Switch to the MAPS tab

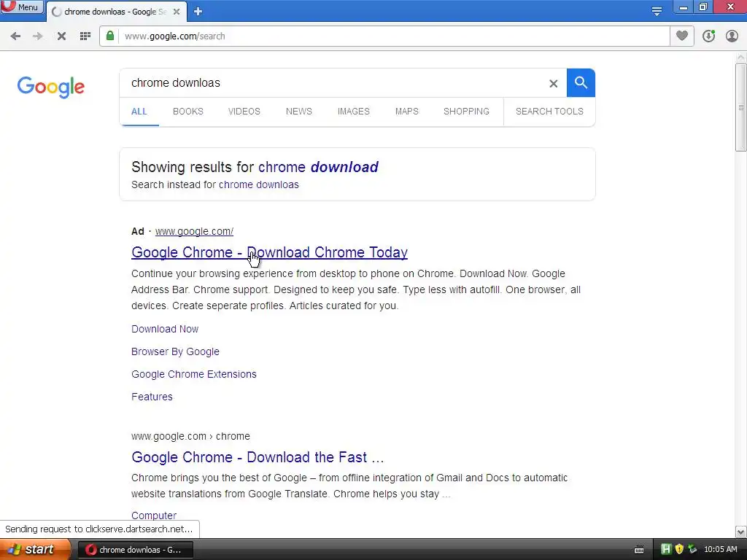pyautogui.click(x=407, y=112)
